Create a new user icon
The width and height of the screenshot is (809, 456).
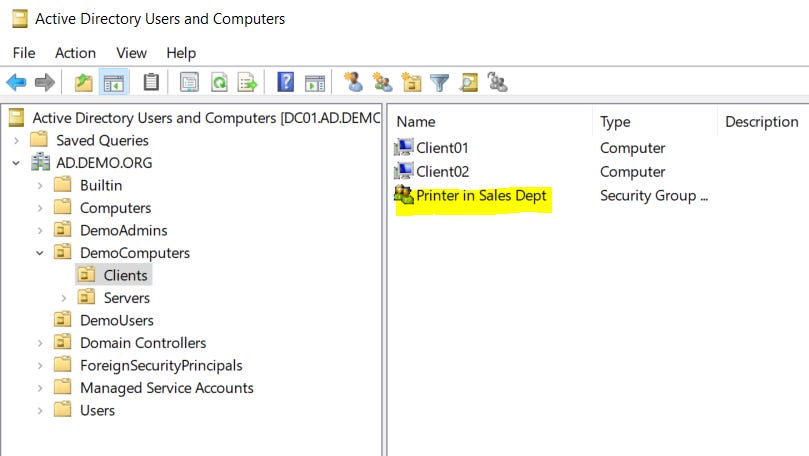click(353, 82)
